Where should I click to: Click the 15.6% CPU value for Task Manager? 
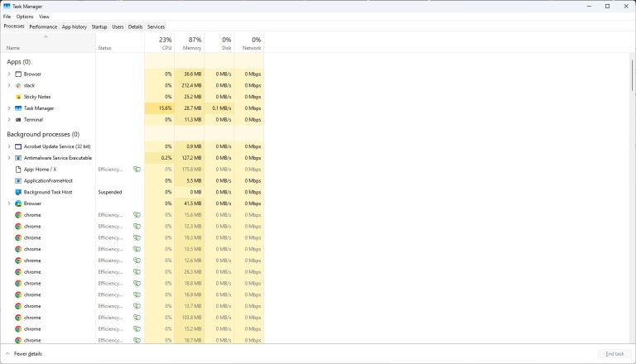click(165, 108)
